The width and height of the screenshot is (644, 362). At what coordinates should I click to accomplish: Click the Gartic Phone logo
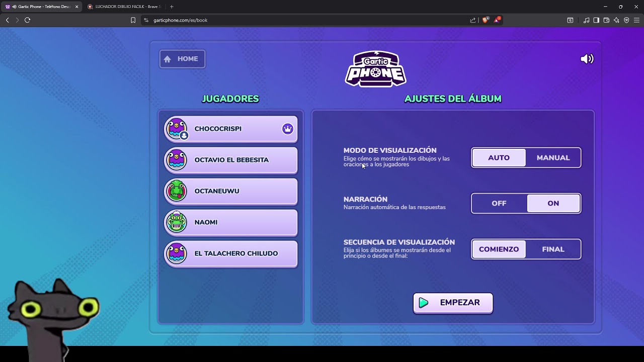(375, 69)
